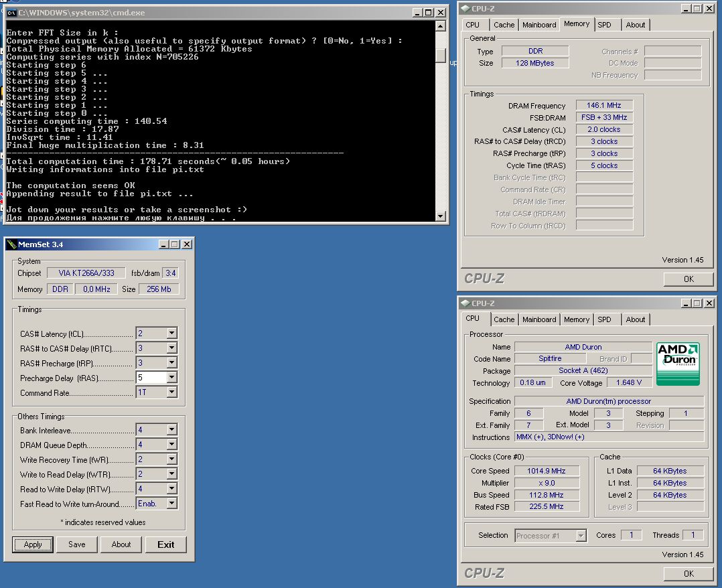The width and height of the screenshot is (722, 588).
Task: Open About tab in lower CPU-Z window
Action: pos(636,319)
